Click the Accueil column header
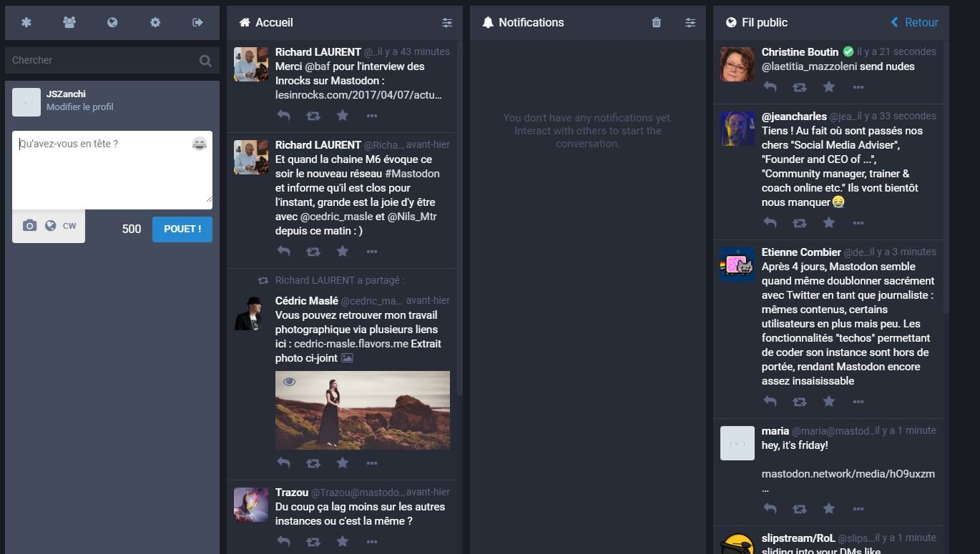980x554 pixels. pyautogui.click(x=345, y=23)
